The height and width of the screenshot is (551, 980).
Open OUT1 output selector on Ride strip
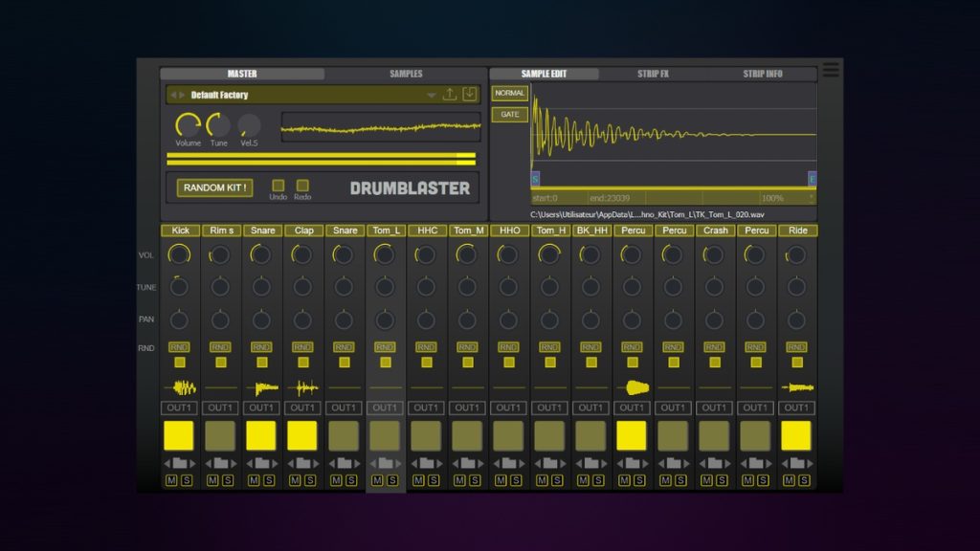tap(796, 408)
